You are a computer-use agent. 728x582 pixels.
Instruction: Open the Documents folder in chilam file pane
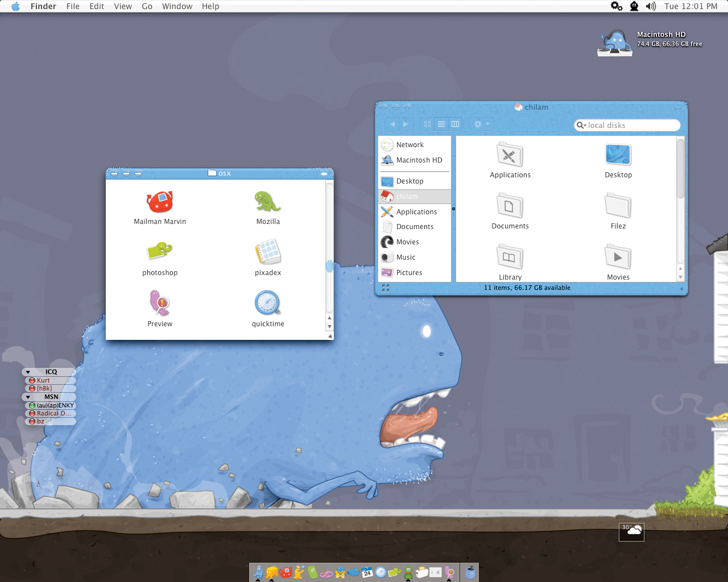pos(510,206)
